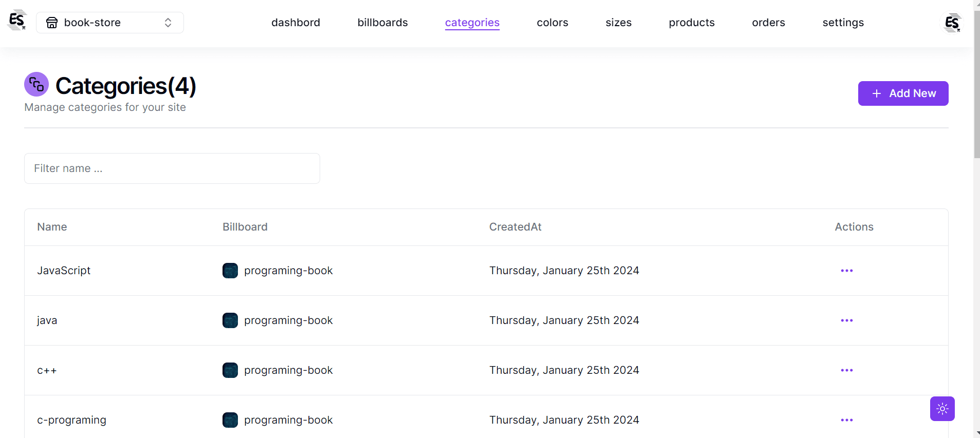Click the scrollbar down arrow
The image size is (980, 438).
click(976, 434)
